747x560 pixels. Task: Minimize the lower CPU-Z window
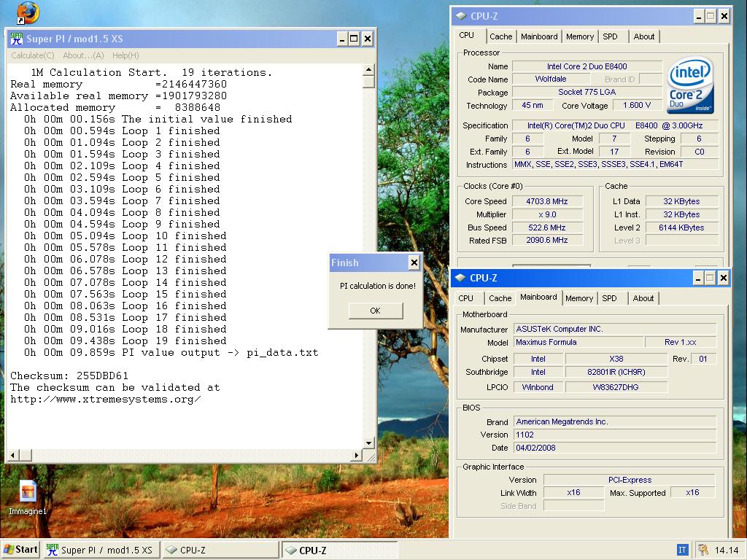click(698, 278)
